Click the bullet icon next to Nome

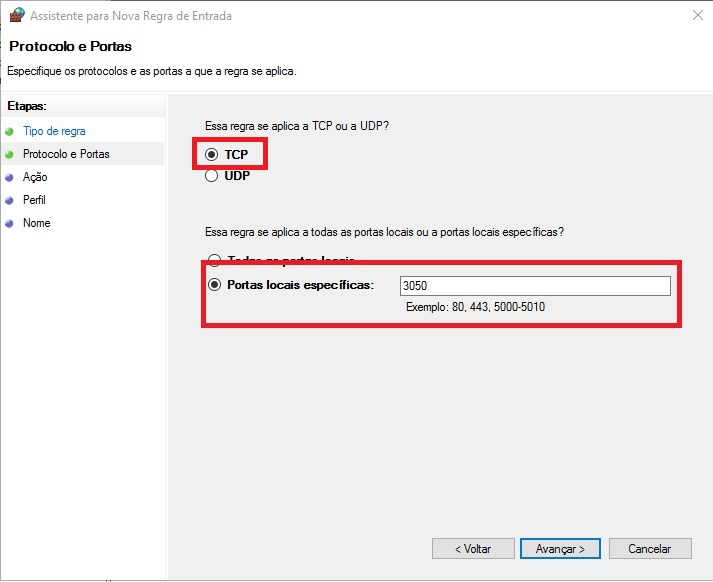pos(10,223)
